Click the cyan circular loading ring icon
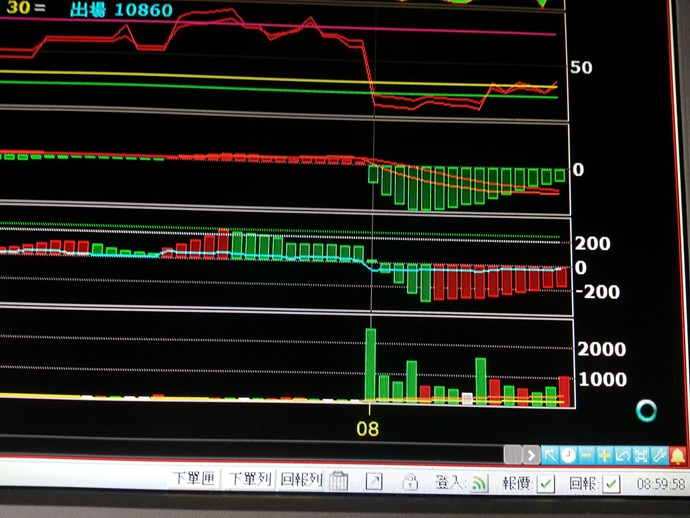Image resolution: width=690 pixels, height=518 pixels. (x=646, y=411)
